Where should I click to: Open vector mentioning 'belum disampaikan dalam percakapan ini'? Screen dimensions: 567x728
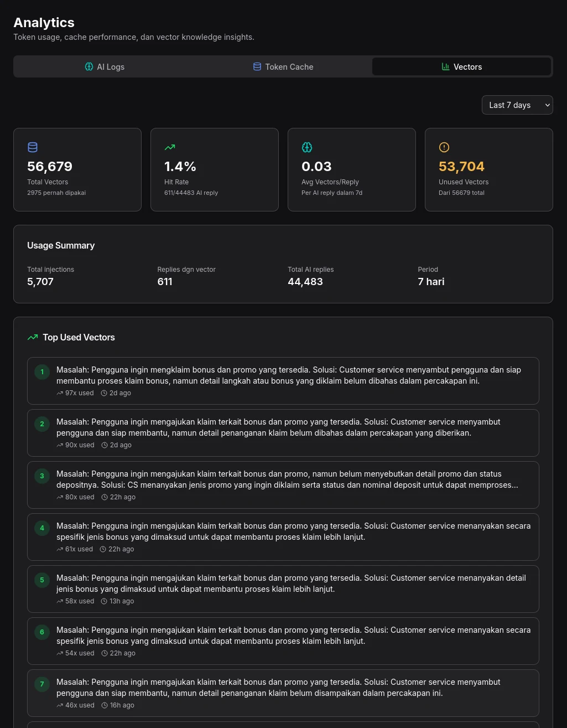click(x=283, y=693)
